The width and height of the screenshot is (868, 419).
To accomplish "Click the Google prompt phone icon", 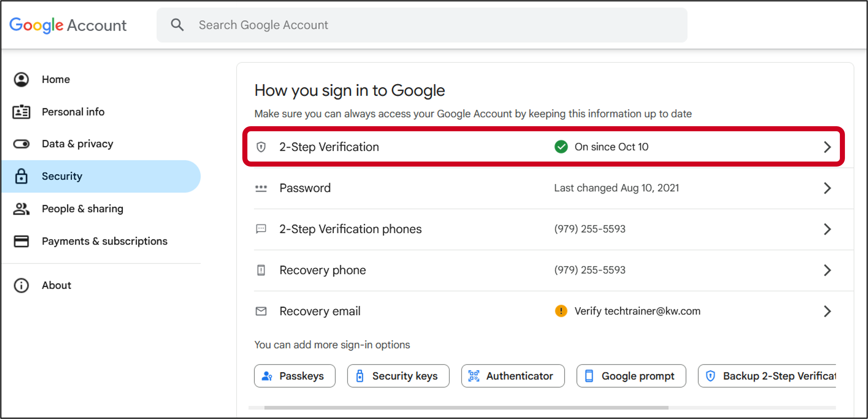I will click(589, 376).
